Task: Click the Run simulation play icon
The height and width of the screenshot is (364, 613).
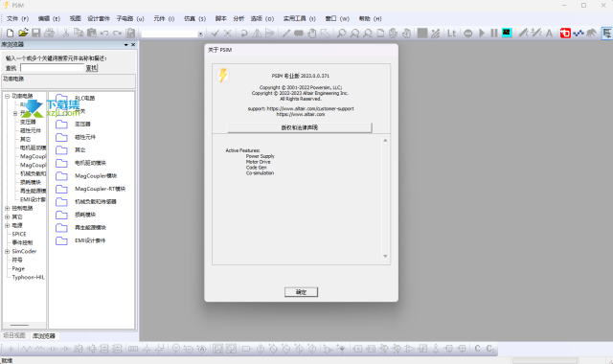Action: (x=482, y=34)
